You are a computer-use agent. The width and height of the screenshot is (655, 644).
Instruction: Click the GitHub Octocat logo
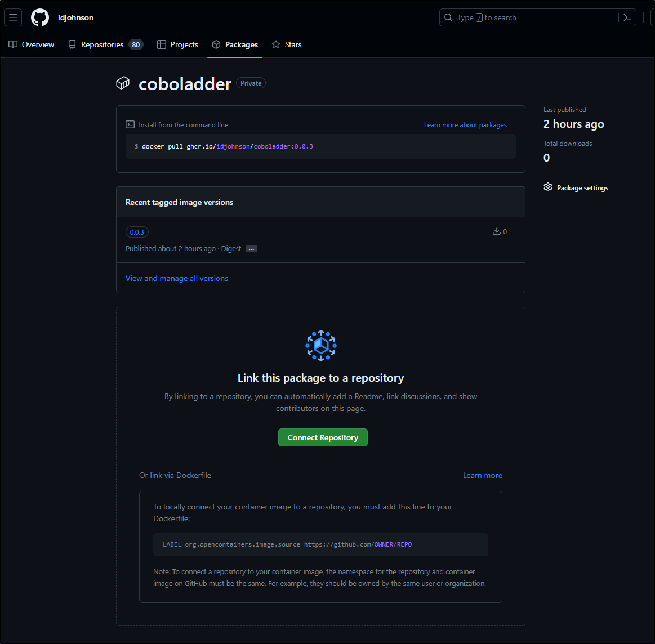click(x=40, y=17)
